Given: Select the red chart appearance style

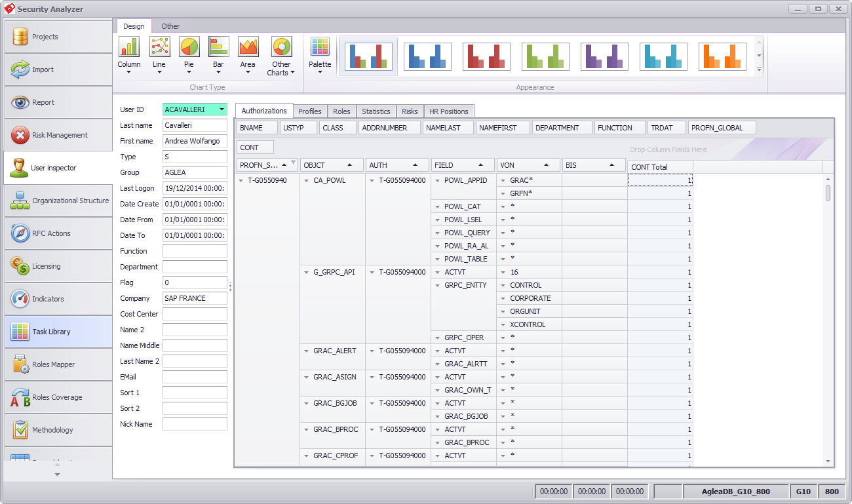Looking at the screenshot, I should coord(486,56).
